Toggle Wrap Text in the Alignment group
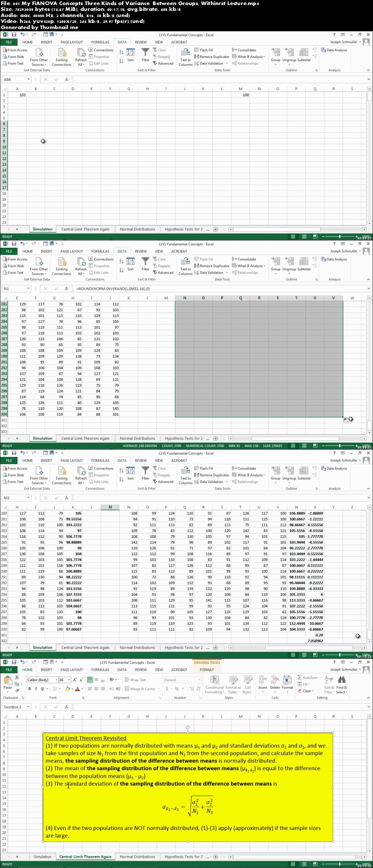 [135, 680]
